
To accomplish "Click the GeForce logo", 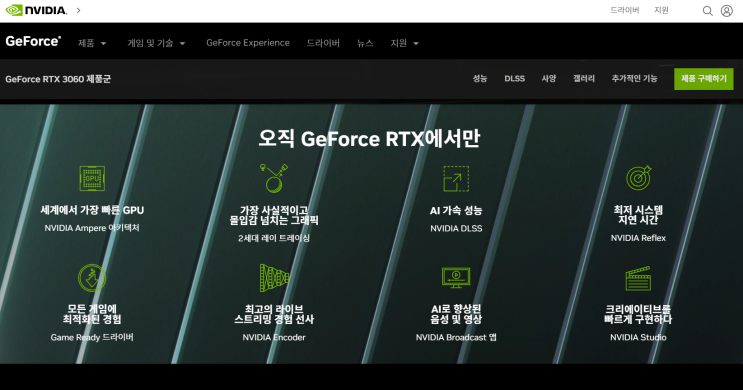I will pos(33,41).
